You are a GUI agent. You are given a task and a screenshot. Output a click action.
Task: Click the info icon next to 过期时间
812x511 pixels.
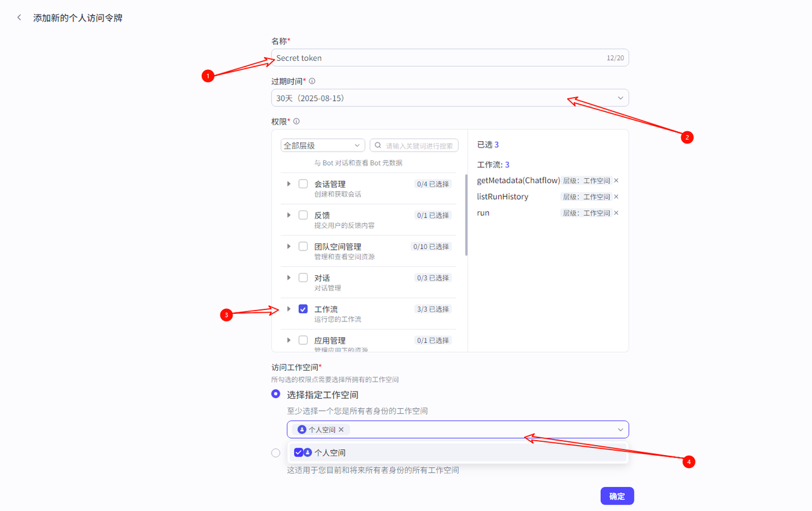pyautogui.click(x=312, y=81)
